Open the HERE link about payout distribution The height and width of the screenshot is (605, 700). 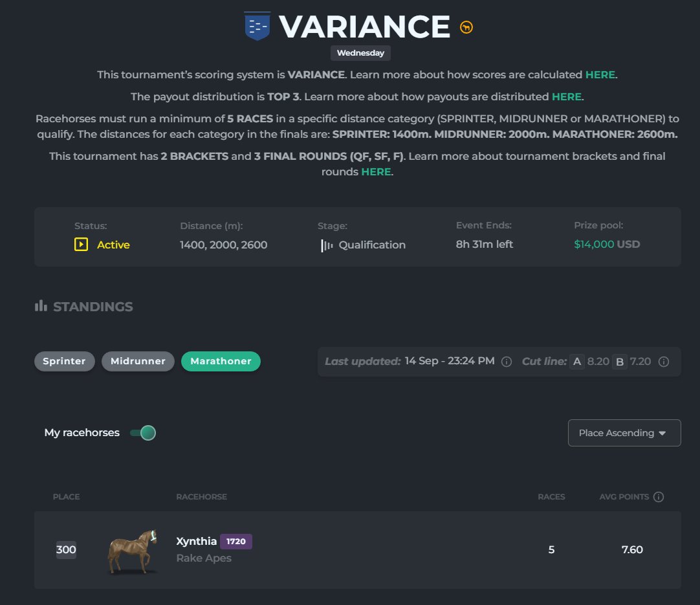click(x=567, y=96)
